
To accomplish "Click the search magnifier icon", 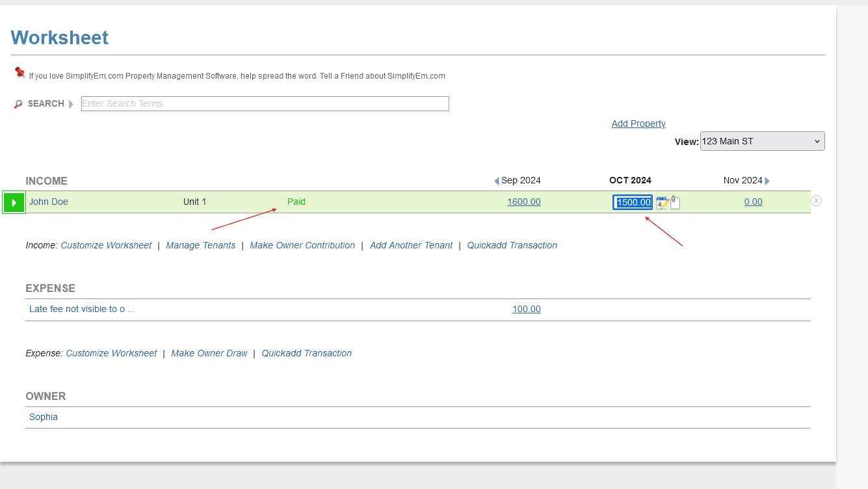I will click(x=18, y=104).
